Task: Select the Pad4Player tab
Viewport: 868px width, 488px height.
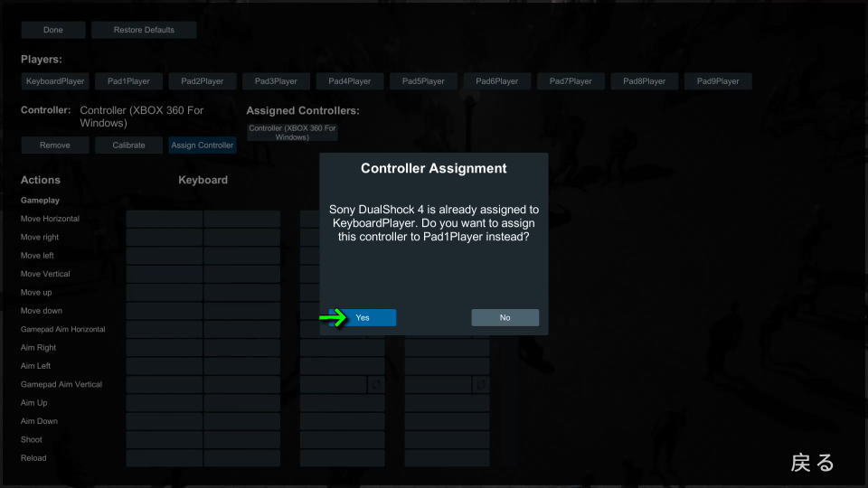Action: (349, 81)
